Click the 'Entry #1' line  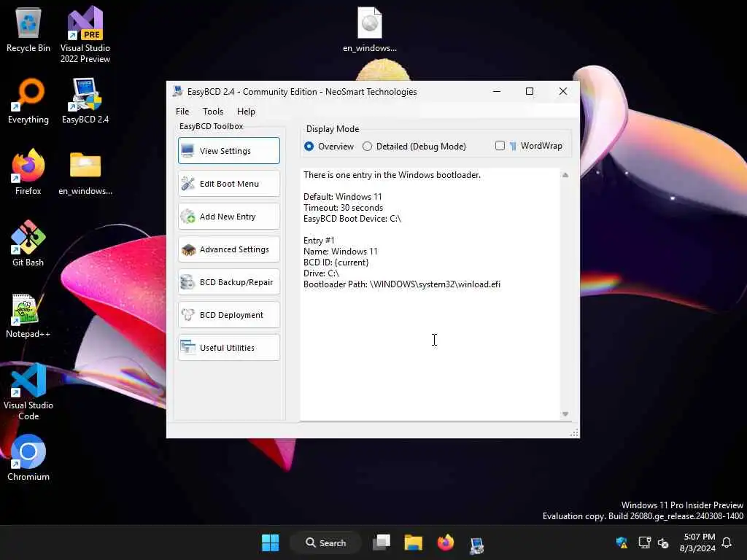[319, 241]
